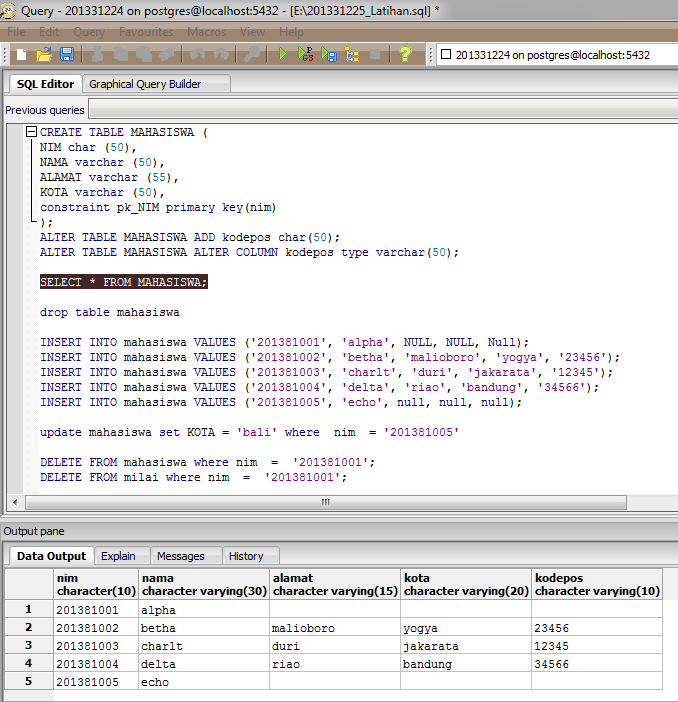Switch to the SQL Editor tab
678x702 pixels.
coord(45,84)
